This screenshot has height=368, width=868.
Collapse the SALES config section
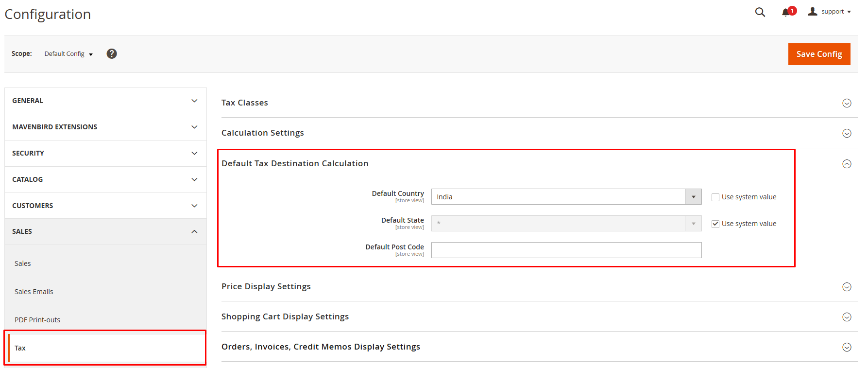click(x=105, y=231)
